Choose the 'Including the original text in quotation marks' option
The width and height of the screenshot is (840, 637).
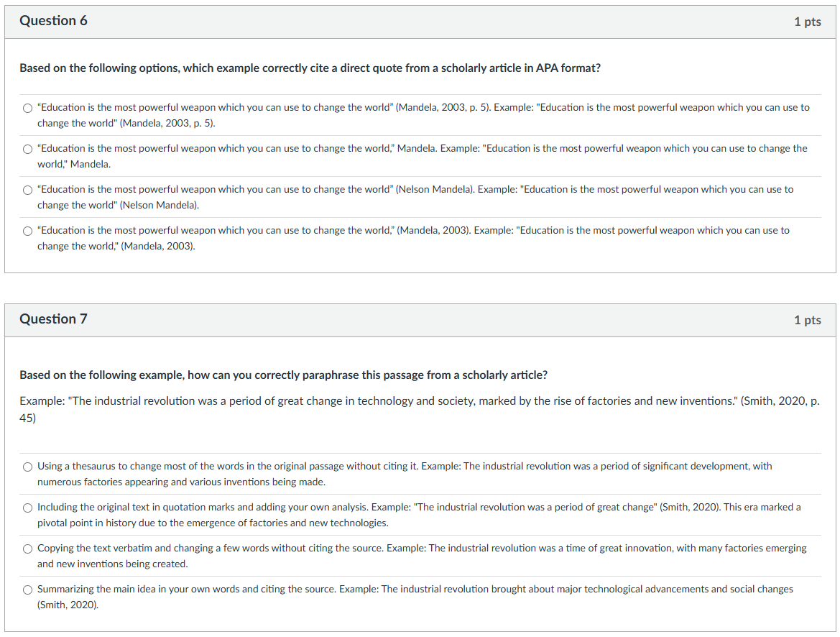click(28, 508)
